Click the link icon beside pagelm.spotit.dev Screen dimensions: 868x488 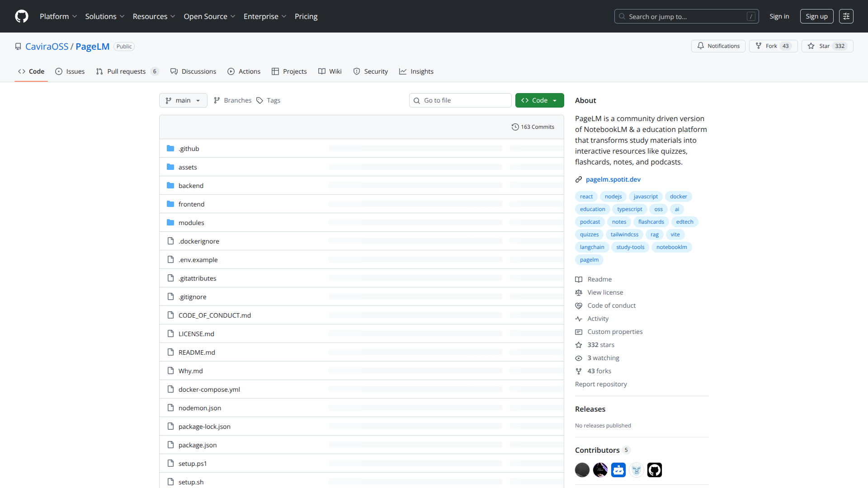[579, 179]
